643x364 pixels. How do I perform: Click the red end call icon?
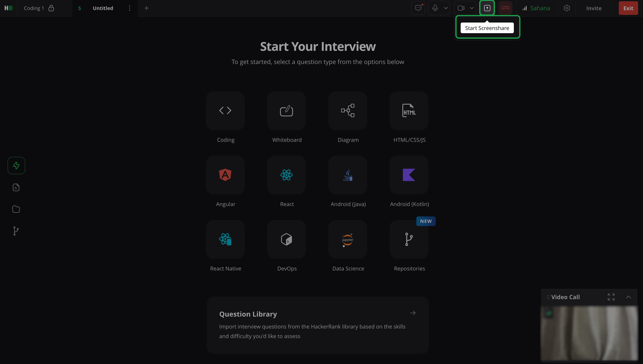point(505,8)
